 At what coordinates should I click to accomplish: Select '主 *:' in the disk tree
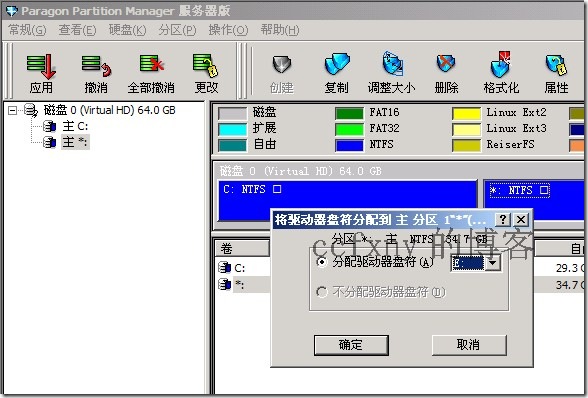click(75, 142)
